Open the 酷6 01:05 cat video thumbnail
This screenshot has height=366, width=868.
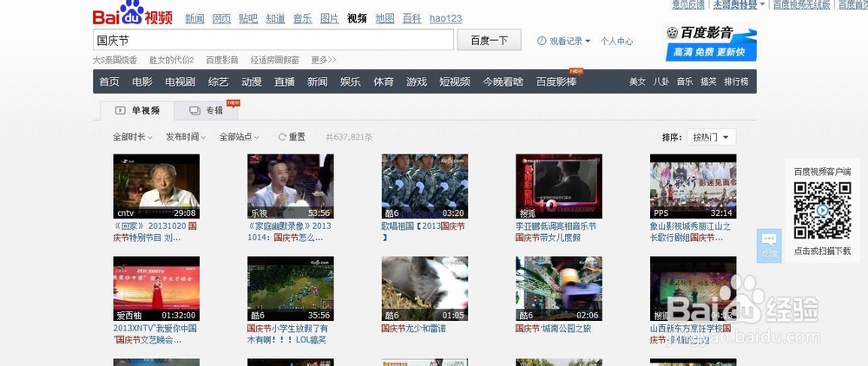tap(424, 289)
